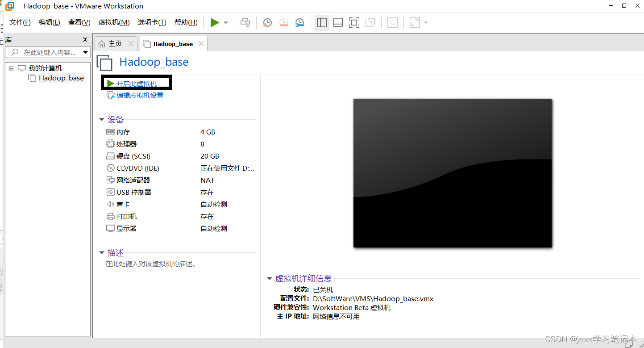The image size is (644, 348).
Task: Open the 查看(V) menu
Action: (x=79, y=22)
